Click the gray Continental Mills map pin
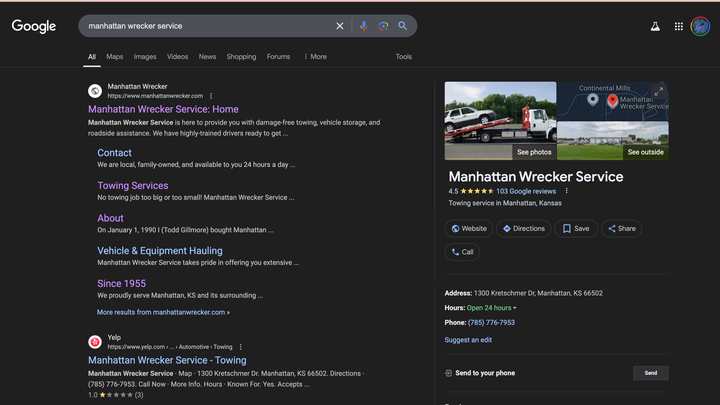The width and height of the screenshot is (720, 405). tap(593, 99)
